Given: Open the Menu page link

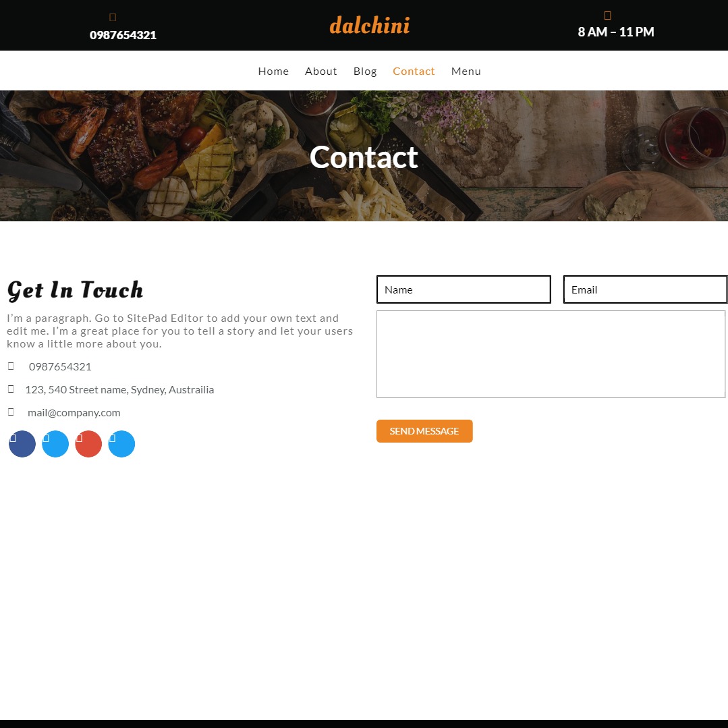Looking at the screenshot, I should [466, 71].
